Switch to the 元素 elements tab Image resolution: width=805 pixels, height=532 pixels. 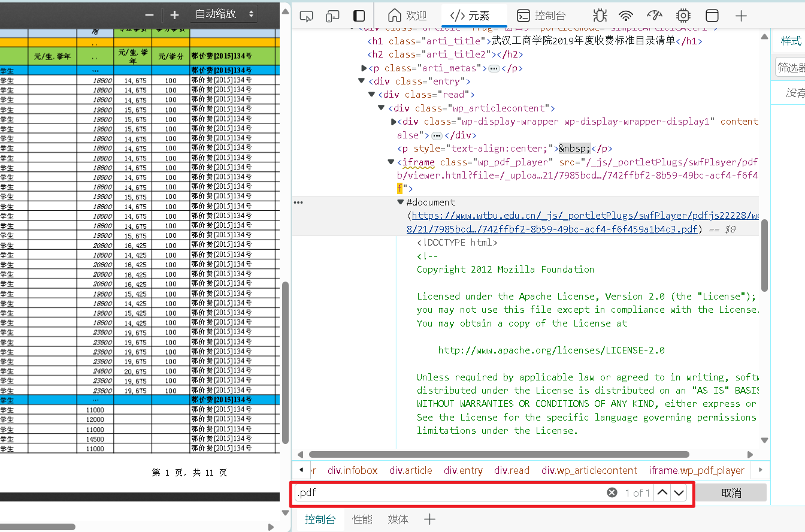pos(474,16)
